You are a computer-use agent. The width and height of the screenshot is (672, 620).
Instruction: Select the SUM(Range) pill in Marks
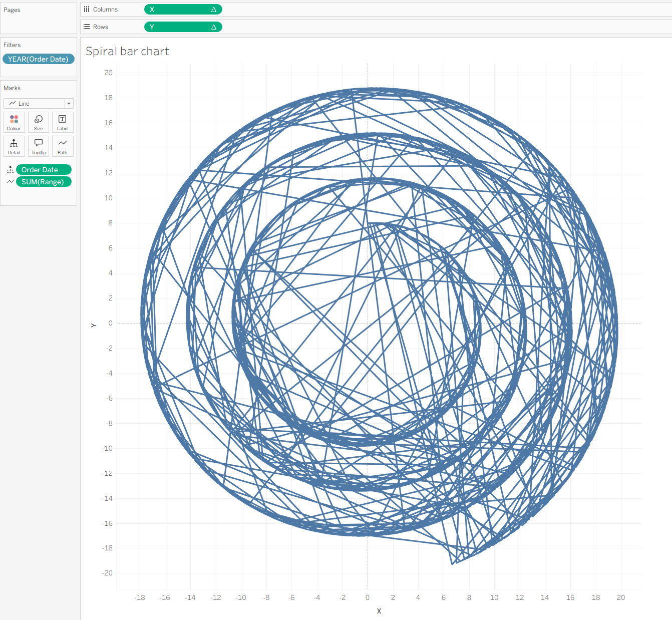point(44,182)
